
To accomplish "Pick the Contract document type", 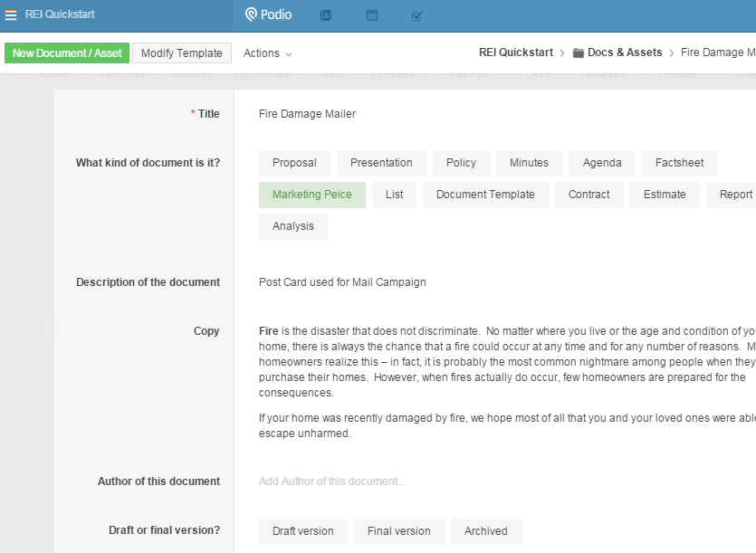I will click(589, 195).
